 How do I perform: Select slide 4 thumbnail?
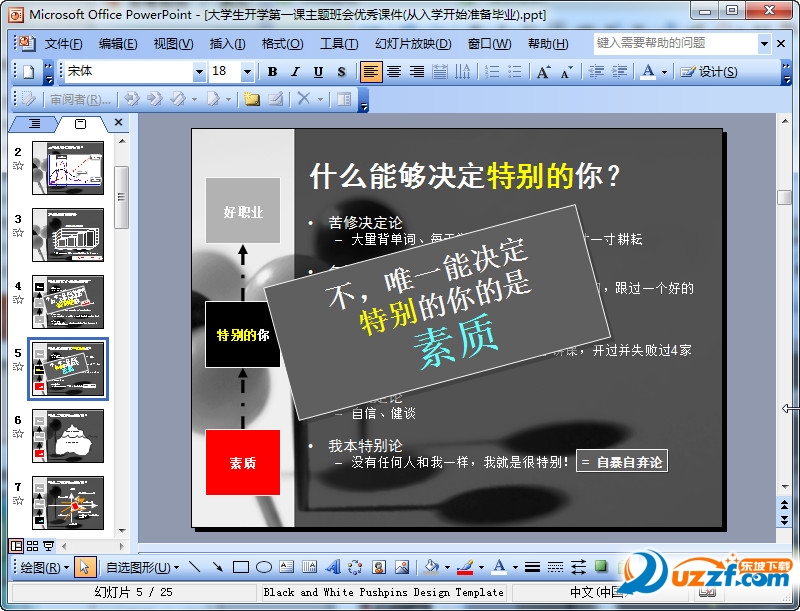point(68,302)
